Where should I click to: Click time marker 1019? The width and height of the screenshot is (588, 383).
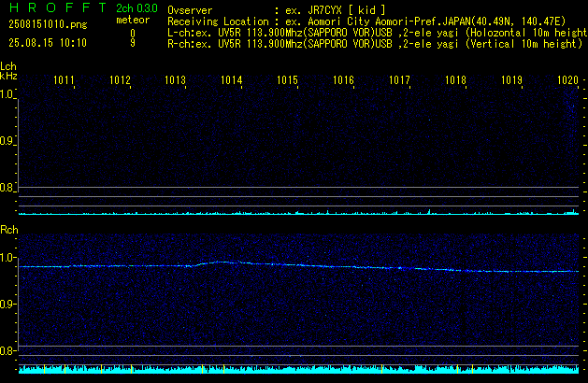pos(511,80)
